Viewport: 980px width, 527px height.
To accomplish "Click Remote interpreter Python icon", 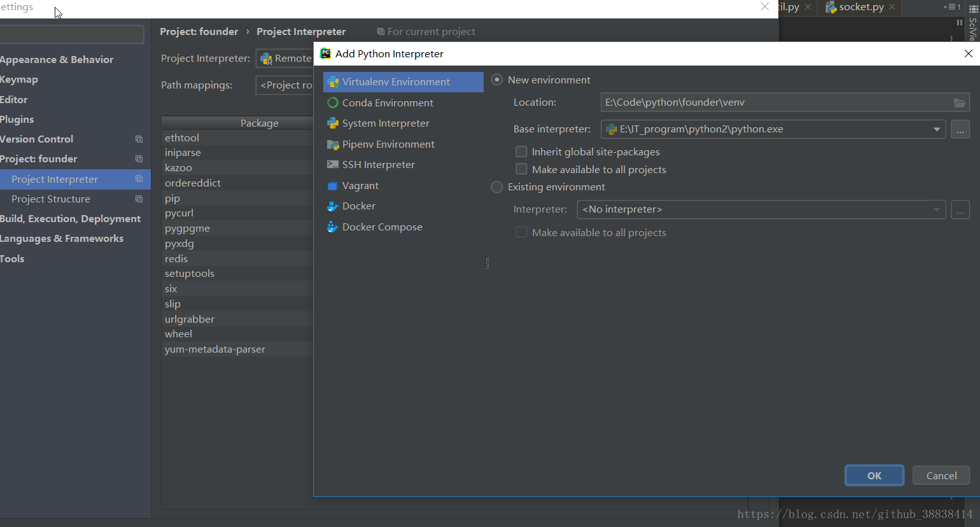I will pos(266,59).
